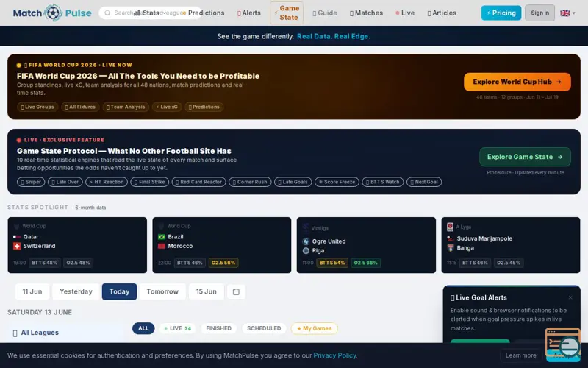Select the Team Analysis chip

(126, 107)
